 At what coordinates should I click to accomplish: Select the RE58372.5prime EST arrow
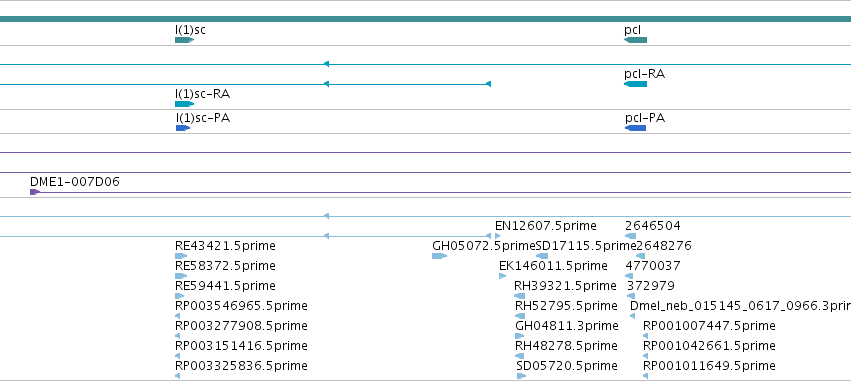click(x=181, y=276)
